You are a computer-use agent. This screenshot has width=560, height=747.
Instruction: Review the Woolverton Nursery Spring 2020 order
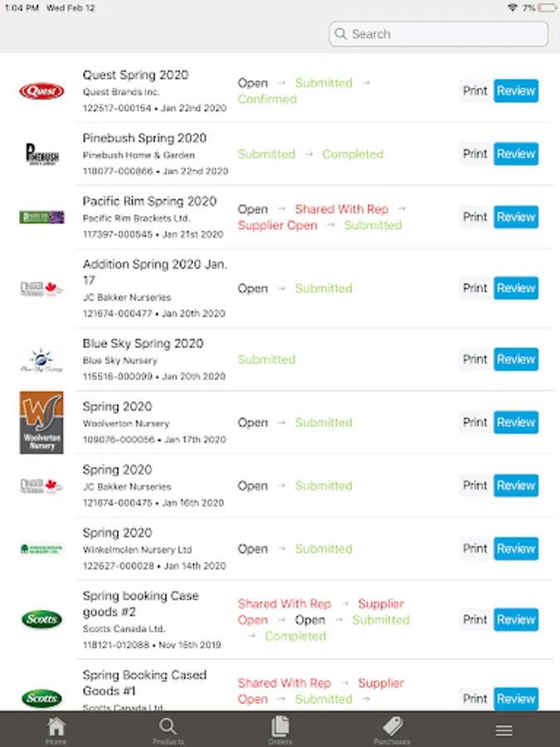pos(516,422)
